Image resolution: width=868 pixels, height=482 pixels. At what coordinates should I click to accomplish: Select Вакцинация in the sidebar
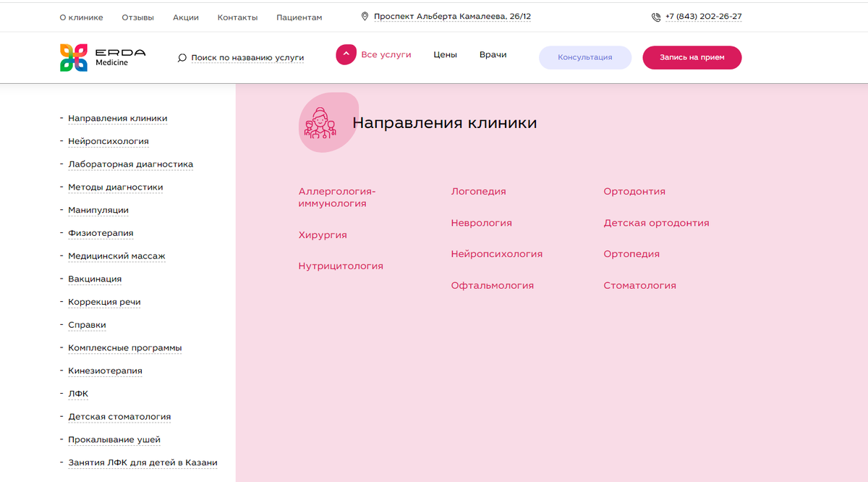(95, 279)
